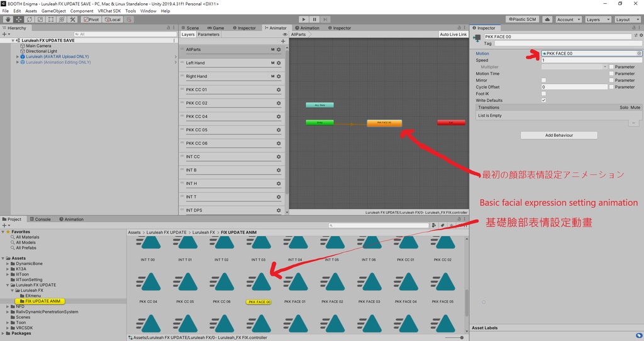The width and height of the screenshot is (644, 341).
Task: Open the GameObject menu
Action: pos(53,11)
